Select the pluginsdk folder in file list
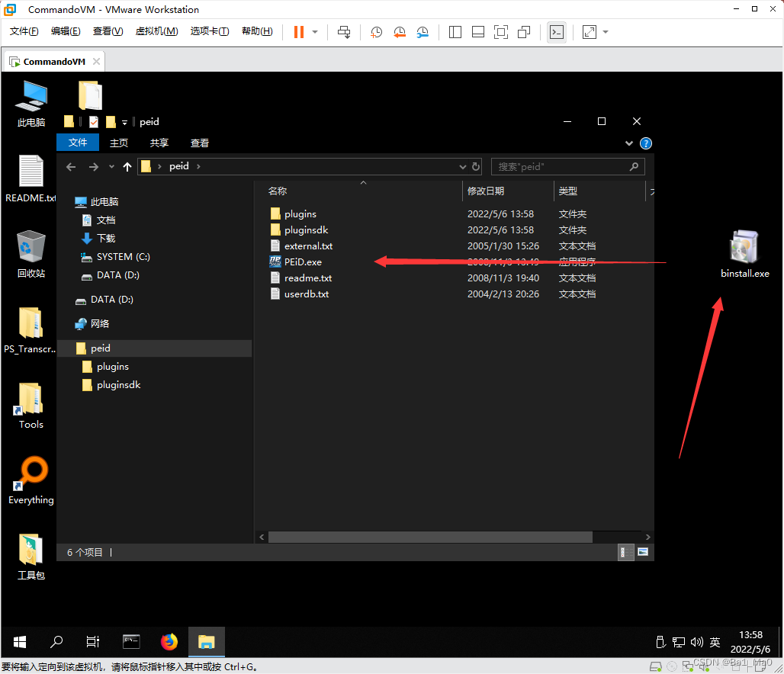Image resolution: width=784 pixels, height=674 pixels. click(x=306, y=230)
